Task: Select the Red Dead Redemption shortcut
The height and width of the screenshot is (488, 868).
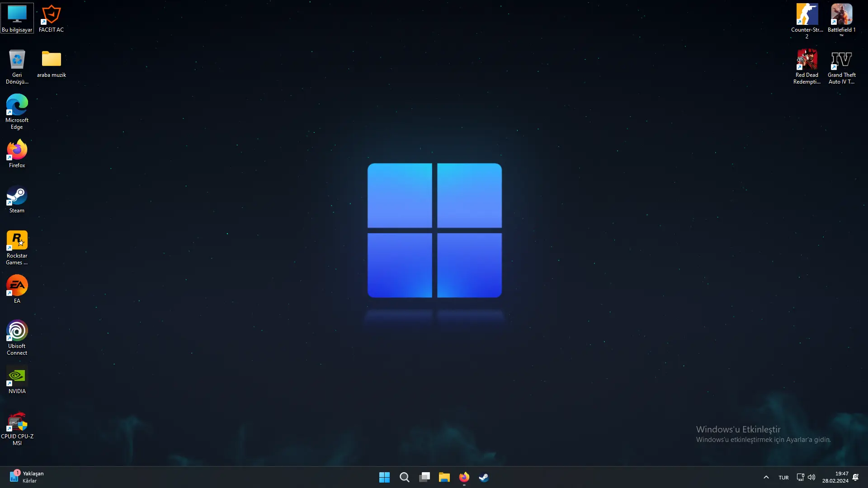Action: click(807, 67)
